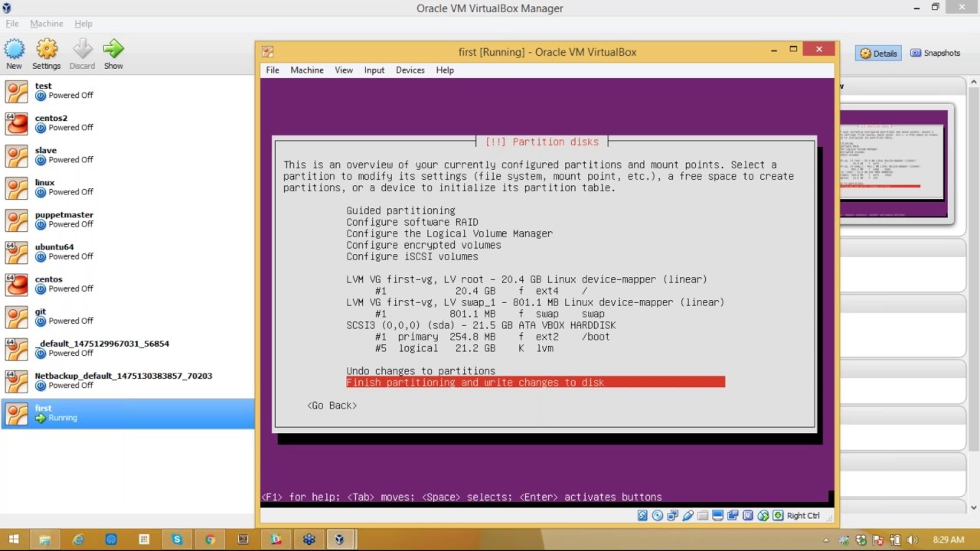Select the test virtual machine
Image resolution: width=980 pixels, height=551 pixels.
point(127,91)
